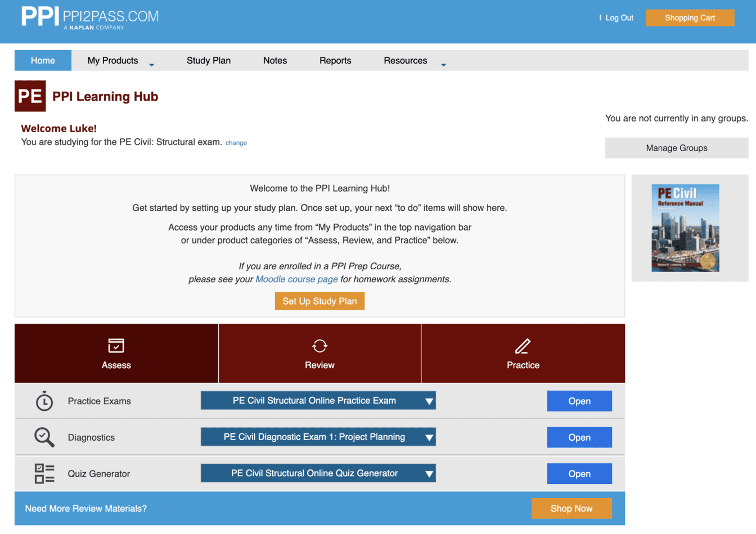Click Set Up Study Plan

319,301
